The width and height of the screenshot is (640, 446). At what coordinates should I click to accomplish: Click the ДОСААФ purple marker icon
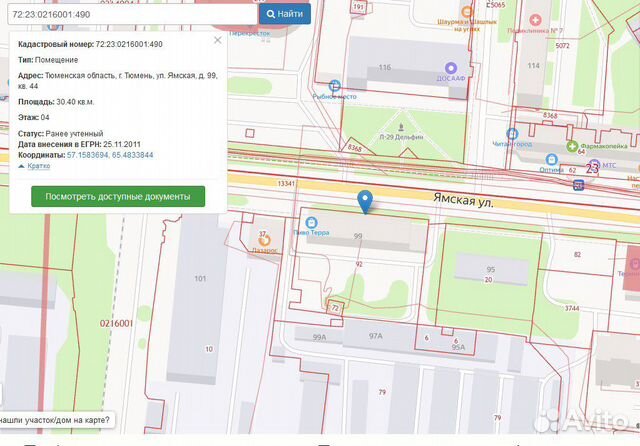(451, 68)
